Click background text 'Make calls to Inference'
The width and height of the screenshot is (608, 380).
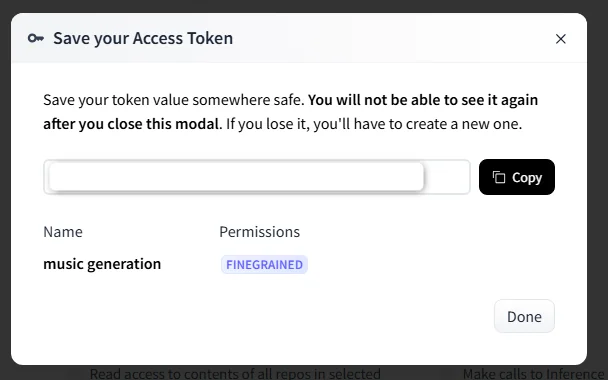click(x=535, y=374)
